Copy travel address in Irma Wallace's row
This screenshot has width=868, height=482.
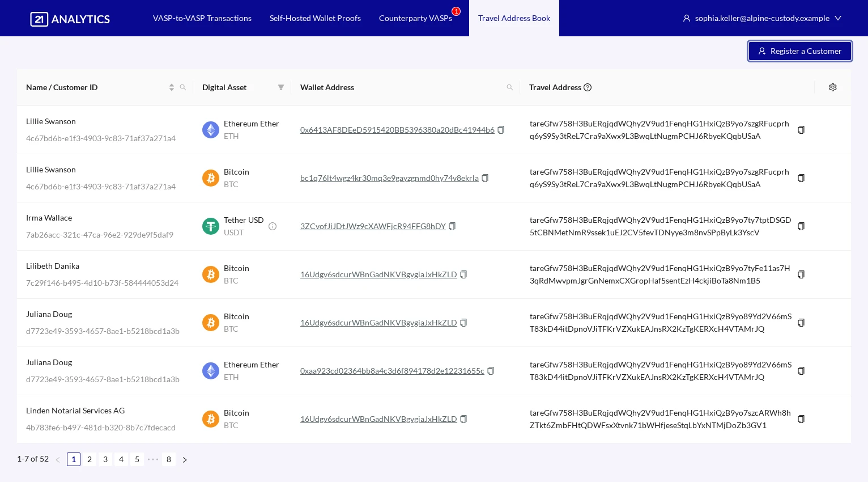click(801, 226)
